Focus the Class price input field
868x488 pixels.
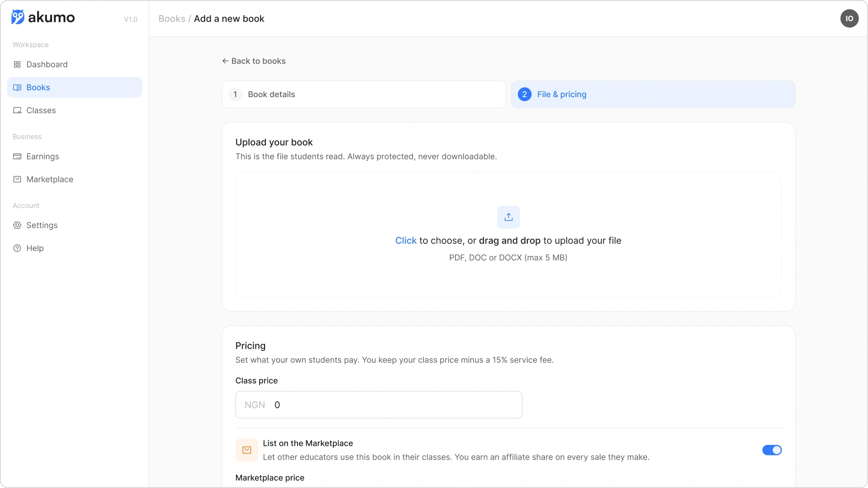(379, 405)
